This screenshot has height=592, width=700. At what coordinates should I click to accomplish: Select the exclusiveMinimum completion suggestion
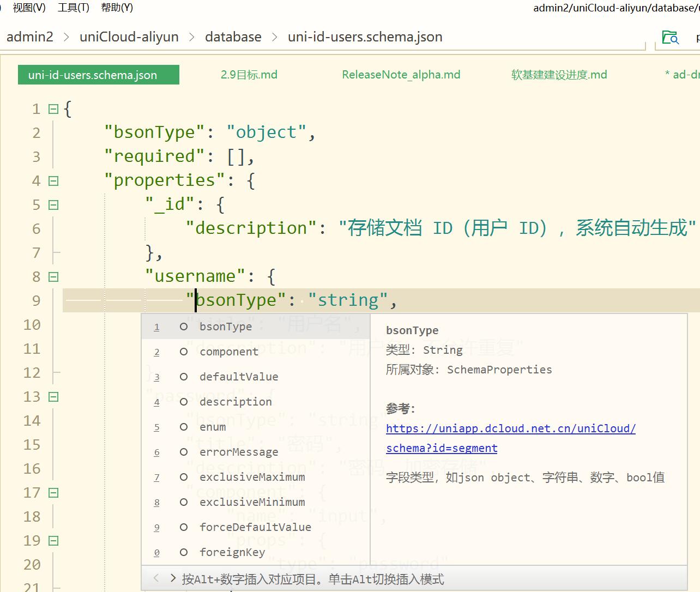point(256,502)
